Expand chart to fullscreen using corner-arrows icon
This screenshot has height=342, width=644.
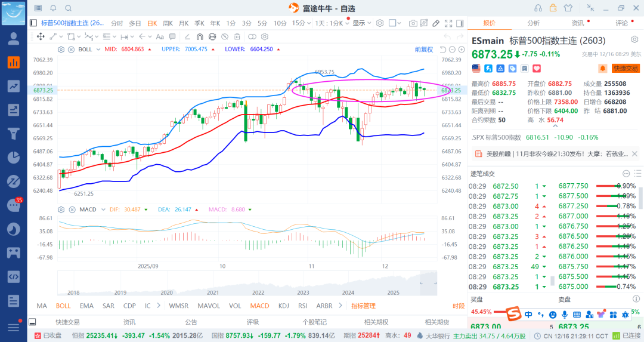[448, 23]
